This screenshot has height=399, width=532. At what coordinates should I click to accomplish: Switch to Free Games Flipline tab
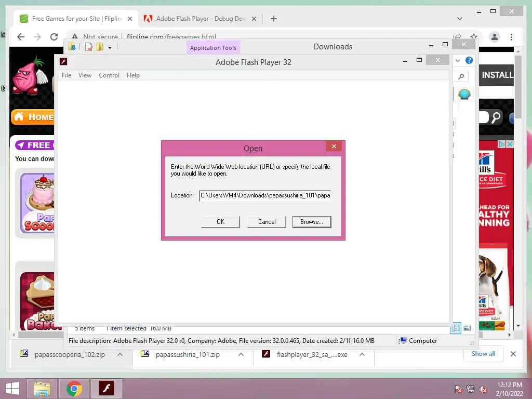pos(77,19)
